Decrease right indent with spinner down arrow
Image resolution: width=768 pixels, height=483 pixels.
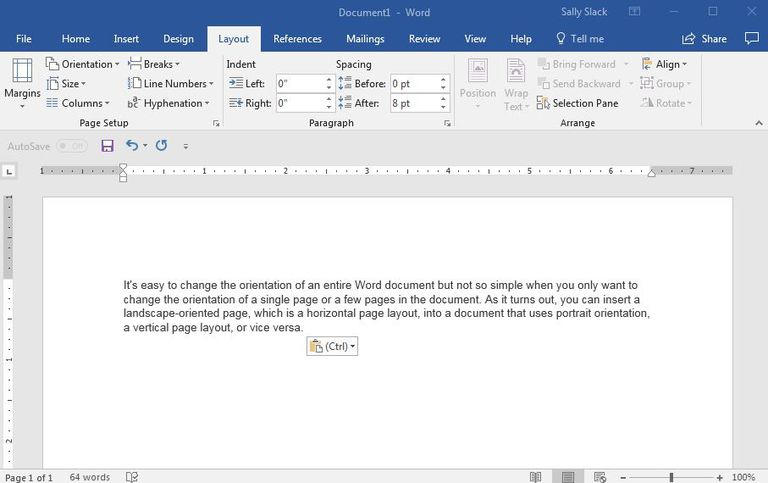click(329, 108)
